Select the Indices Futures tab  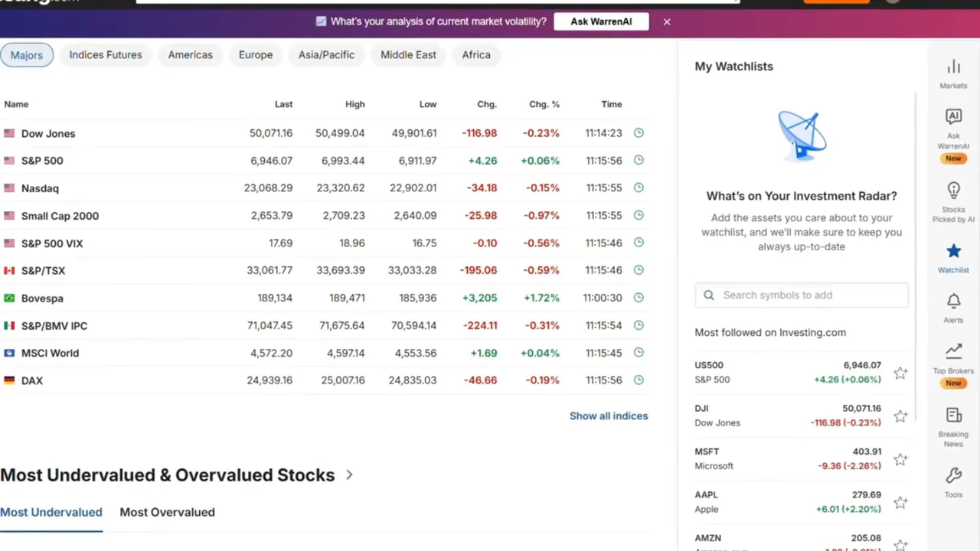tap(106, 55)
